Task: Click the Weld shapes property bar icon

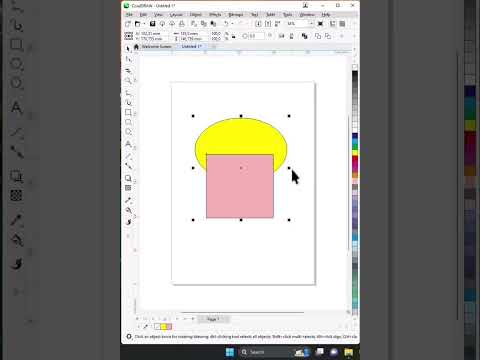Action: coord(318,36)
